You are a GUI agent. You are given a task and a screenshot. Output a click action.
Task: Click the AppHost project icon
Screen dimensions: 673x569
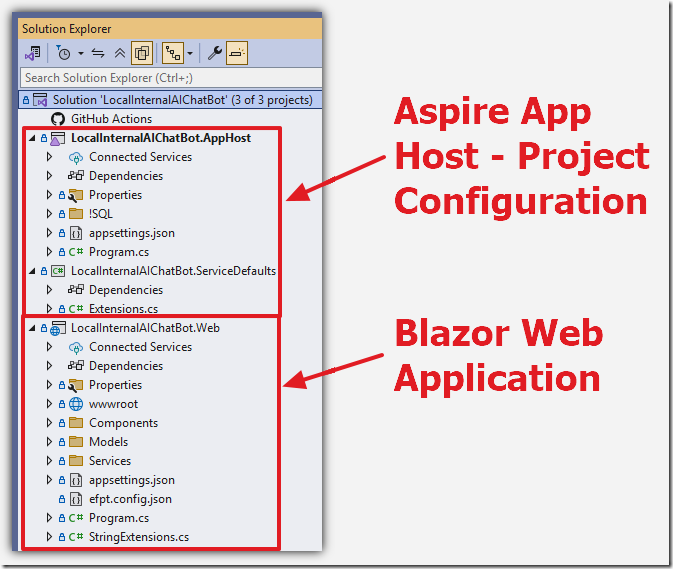tap(58, 138)
